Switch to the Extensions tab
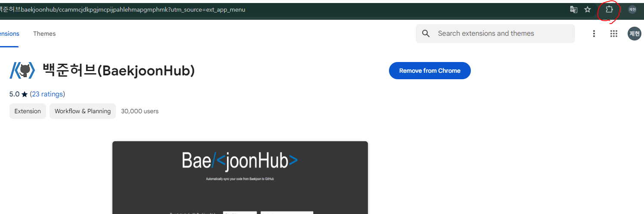Image resolution: width=644 pixels, height=214 pixels. tap(9, 34)
